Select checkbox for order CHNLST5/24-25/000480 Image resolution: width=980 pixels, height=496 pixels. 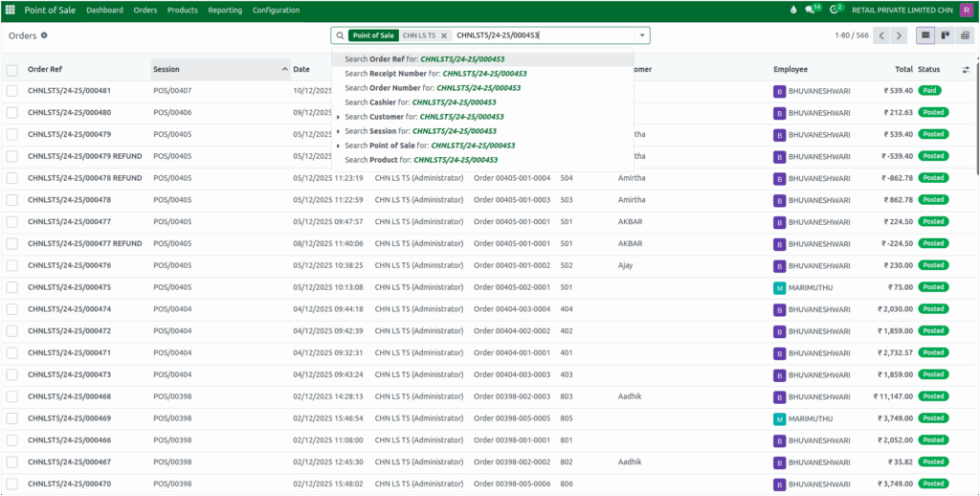pos(12,113)
